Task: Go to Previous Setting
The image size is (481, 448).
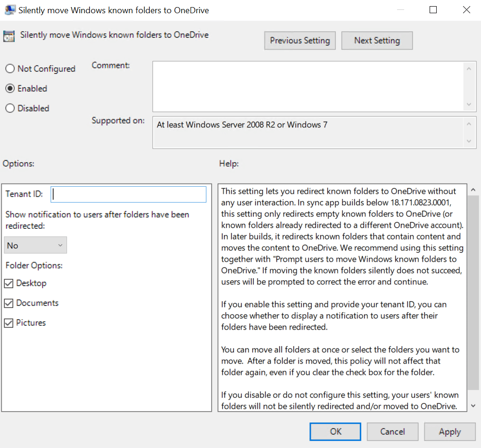Action: 300,41
